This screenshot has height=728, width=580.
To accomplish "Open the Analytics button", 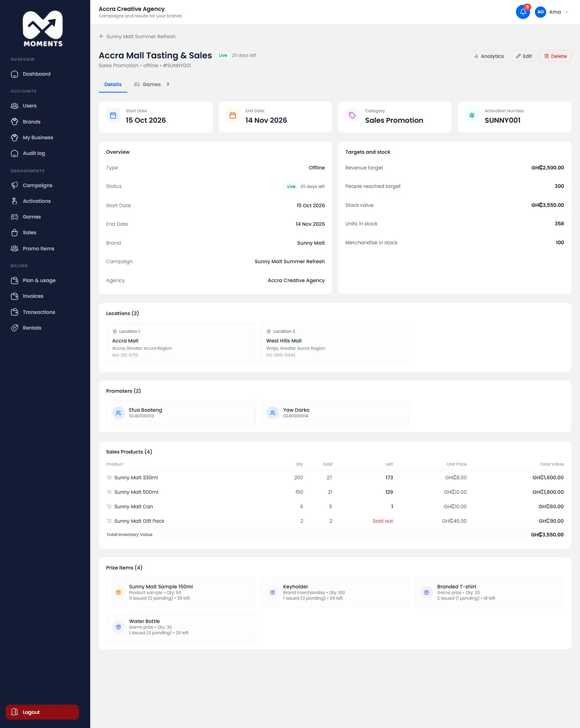I will coord(489,56).
